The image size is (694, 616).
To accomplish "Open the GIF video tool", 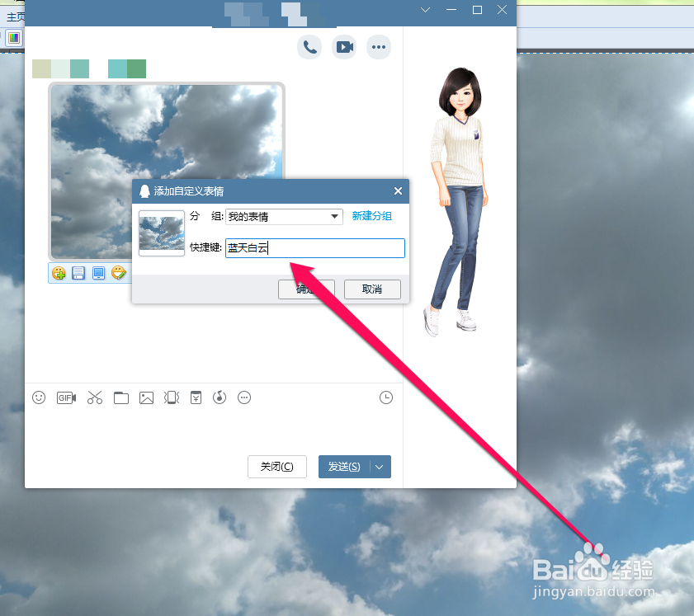I will point(66,397).
